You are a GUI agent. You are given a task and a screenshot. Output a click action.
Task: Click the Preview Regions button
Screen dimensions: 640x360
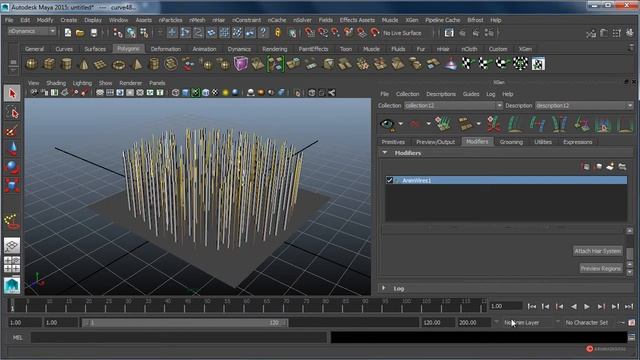pyautogui.click(x=601, y=269)
